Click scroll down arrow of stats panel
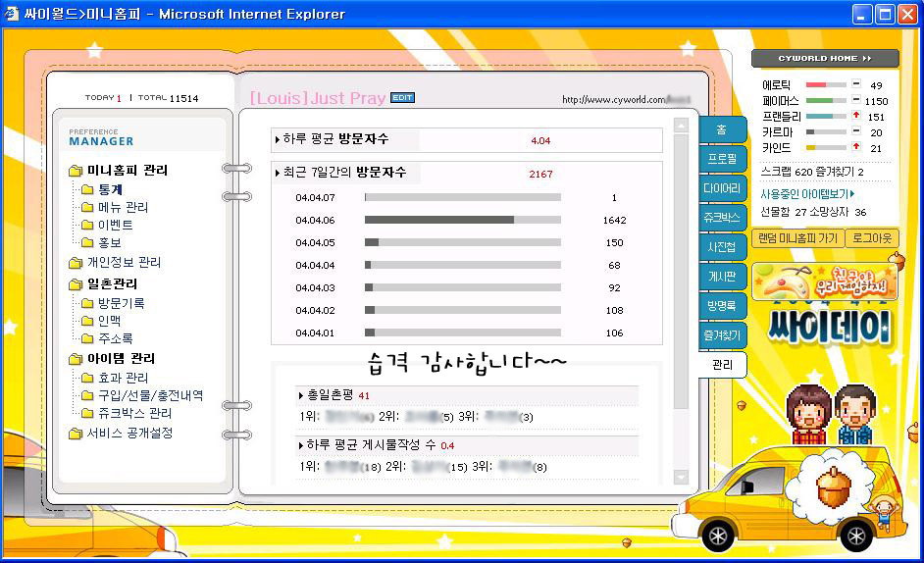The width and height of the screenshot is (924, 563). pos(681,477)
